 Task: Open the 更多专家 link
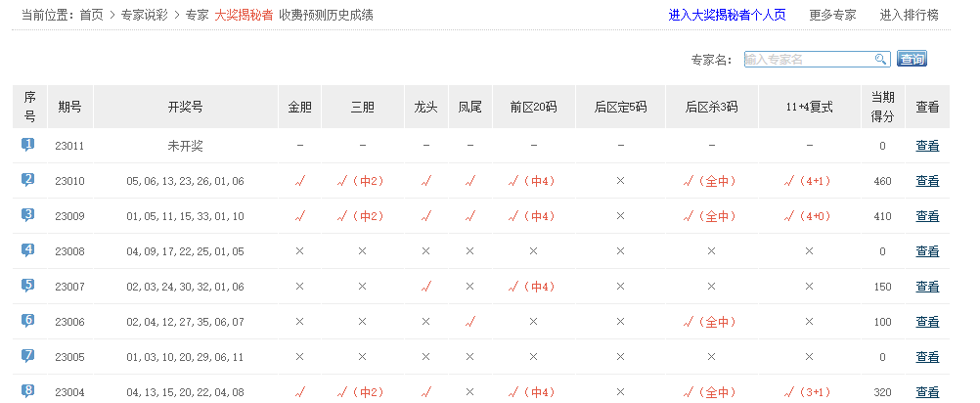pos(832,16)
